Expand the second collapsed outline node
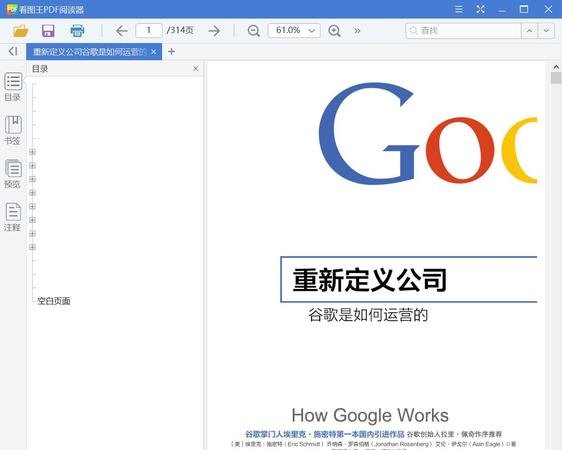This screenshot has height=450, width=562. 33,166
